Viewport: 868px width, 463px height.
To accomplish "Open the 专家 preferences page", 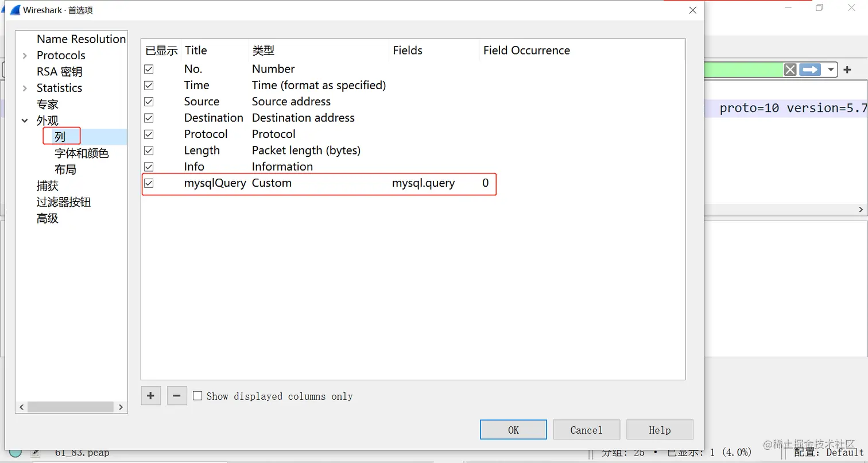I will click(47, 105).
